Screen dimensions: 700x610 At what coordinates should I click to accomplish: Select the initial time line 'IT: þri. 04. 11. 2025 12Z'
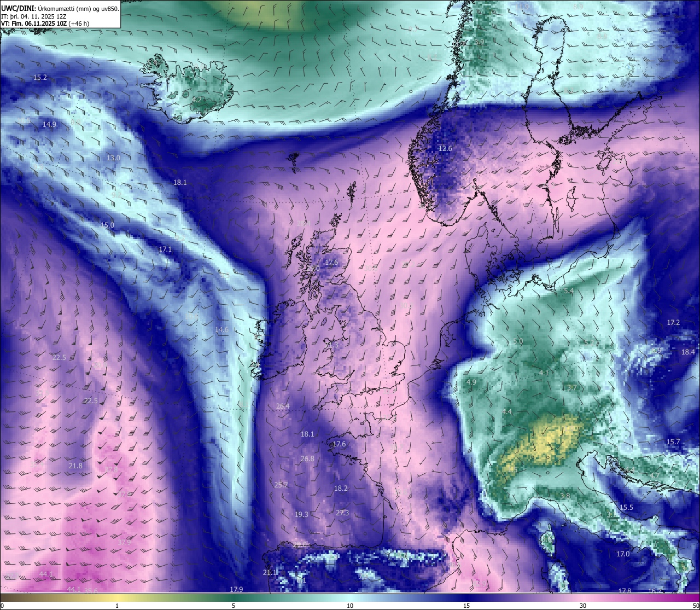pos(34,16)
